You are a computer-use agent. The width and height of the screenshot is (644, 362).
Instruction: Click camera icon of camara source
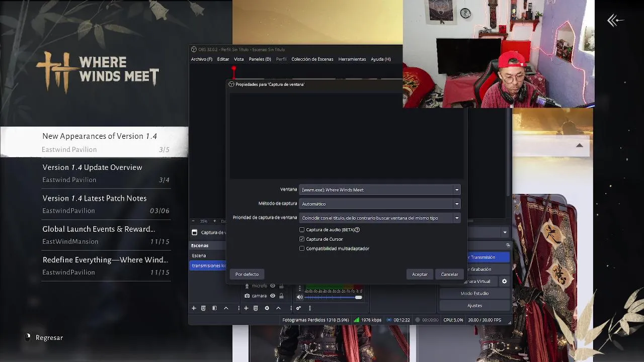247,296
